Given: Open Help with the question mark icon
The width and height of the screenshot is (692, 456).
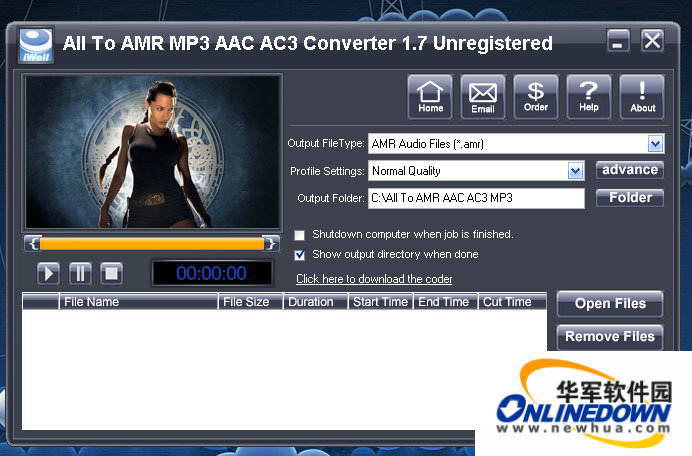Looking at the screenshot, I should point(589,97).
